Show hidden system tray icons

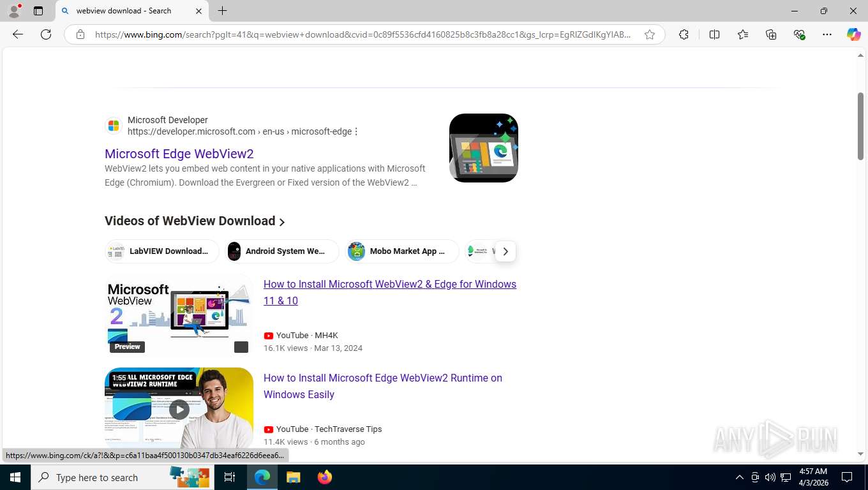(x=740, y=477)
